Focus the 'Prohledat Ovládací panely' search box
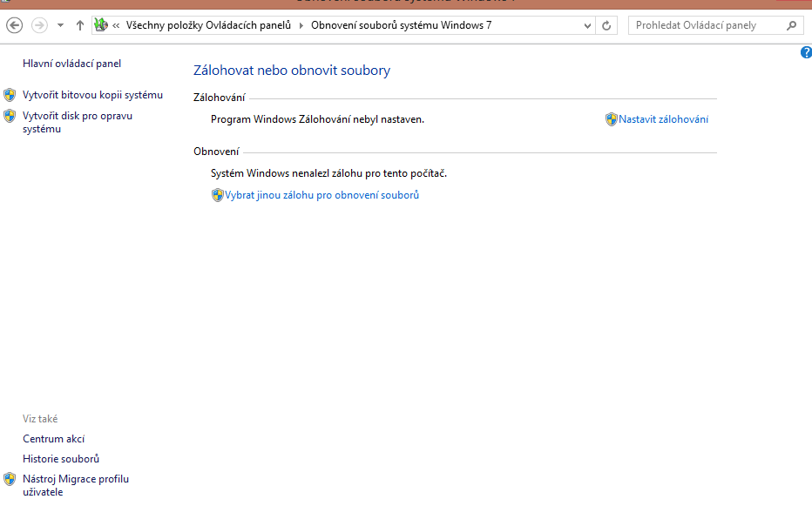This screenshot has width=812, height=506. click(715, 25)
